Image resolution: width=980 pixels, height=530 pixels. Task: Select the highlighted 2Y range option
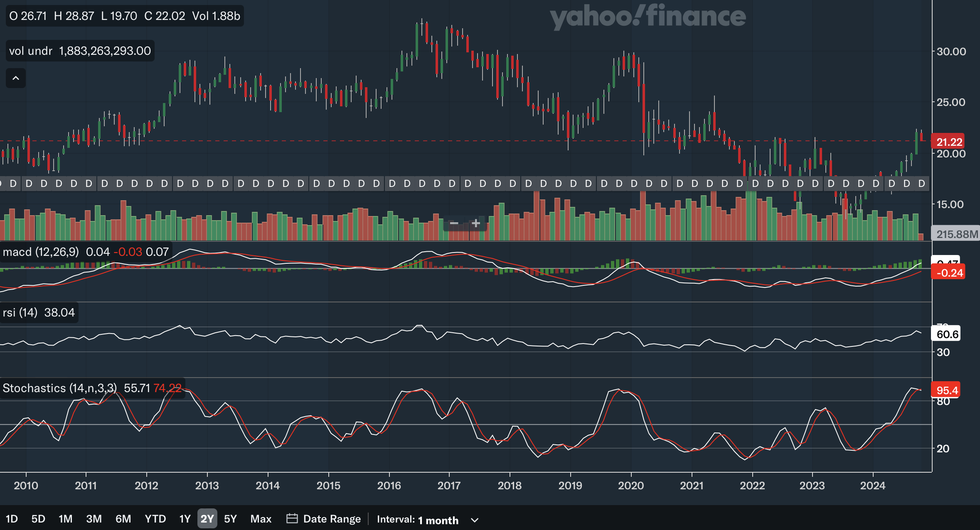[x=207, y=519]
